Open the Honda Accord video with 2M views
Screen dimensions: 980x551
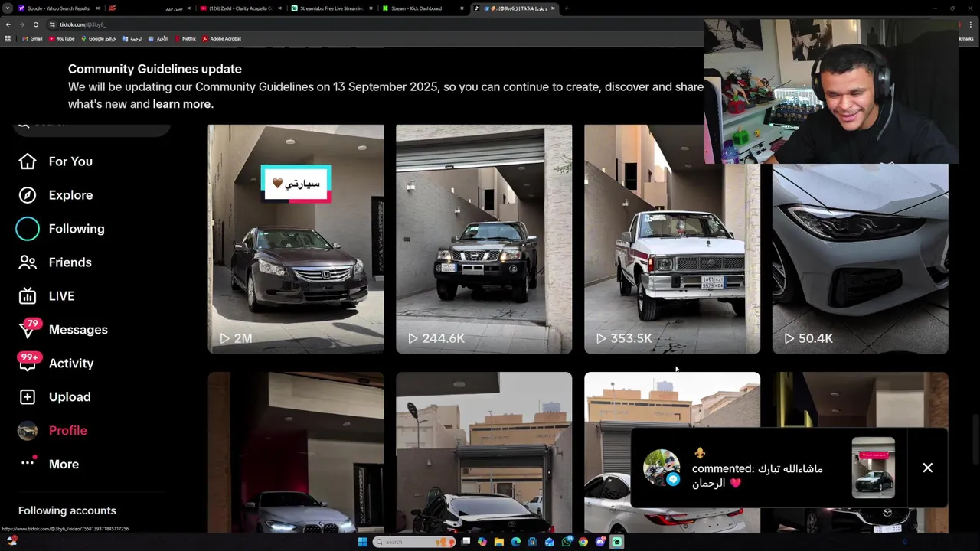click(x=296, y=239)
